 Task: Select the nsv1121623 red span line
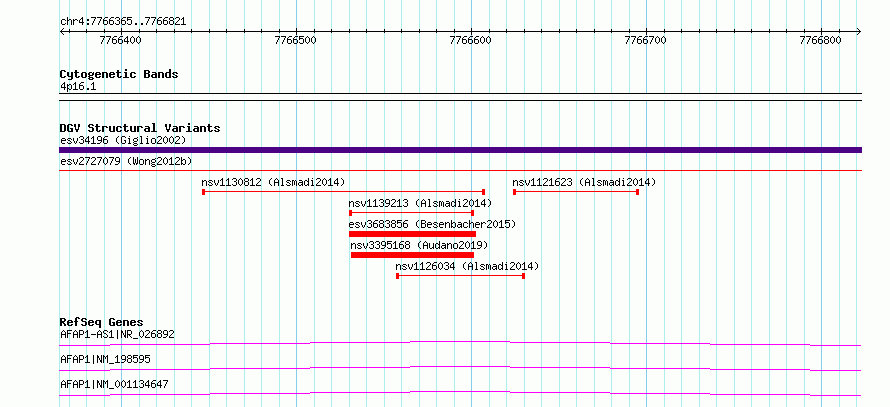pyautogui.click(x=576, y=192)
